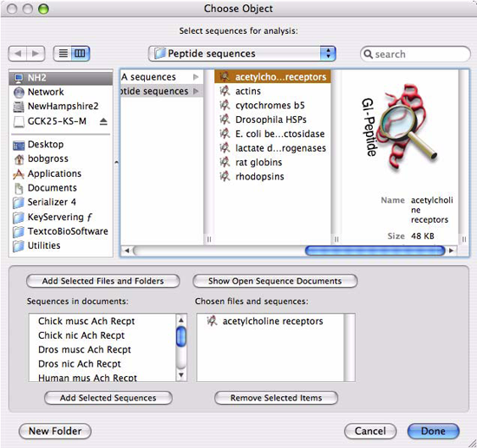The height and width of the screenshot is (448, 477).
Task: Switch to list view mode
Action: (x=63, y=54)
